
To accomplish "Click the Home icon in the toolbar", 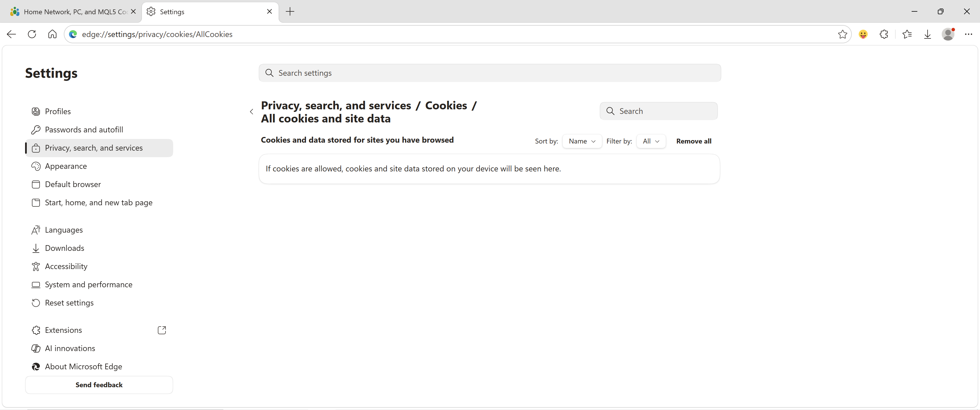I will pyautogui.click(x=52, y=34).
